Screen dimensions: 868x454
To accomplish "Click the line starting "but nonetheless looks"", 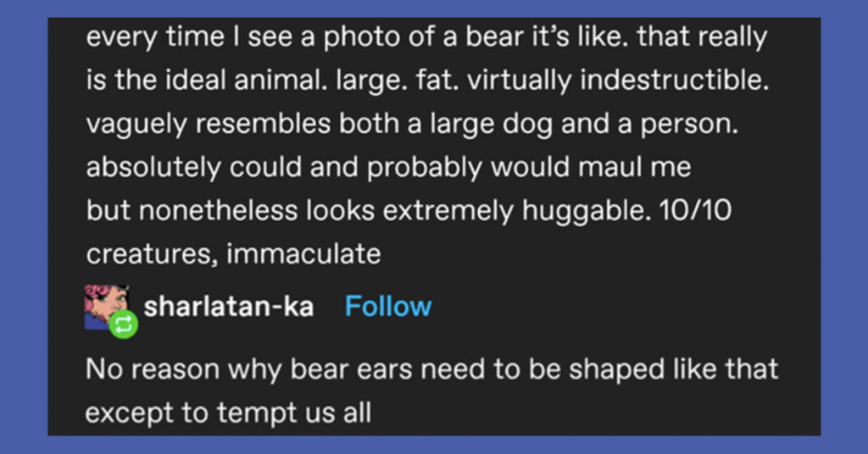I will pyautogui.click(x=409, y=211).
